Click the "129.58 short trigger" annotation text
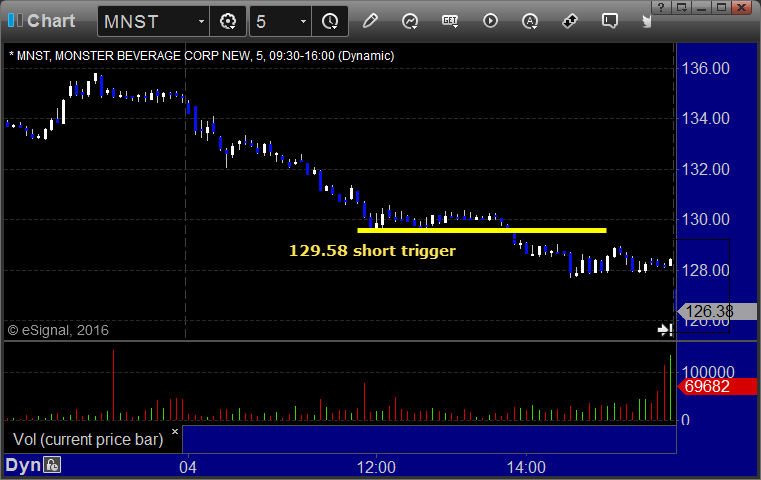Image resolution: width=761 pixels, height=480 pixels. [x=372, y=251]
